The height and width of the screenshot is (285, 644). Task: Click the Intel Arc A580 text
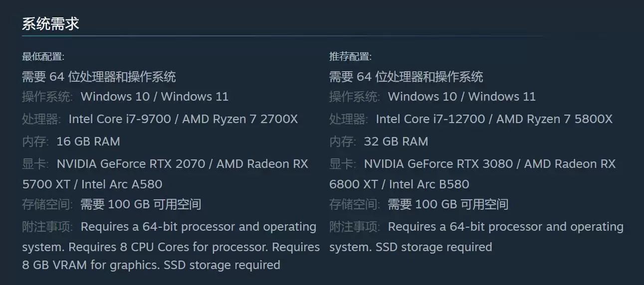coord(122,184)
